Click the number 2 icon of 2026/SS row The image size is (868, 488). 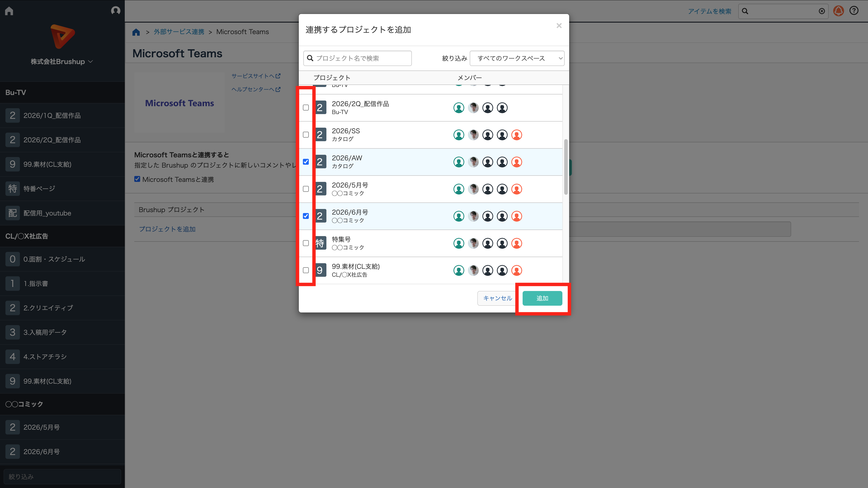coord(321,135)
